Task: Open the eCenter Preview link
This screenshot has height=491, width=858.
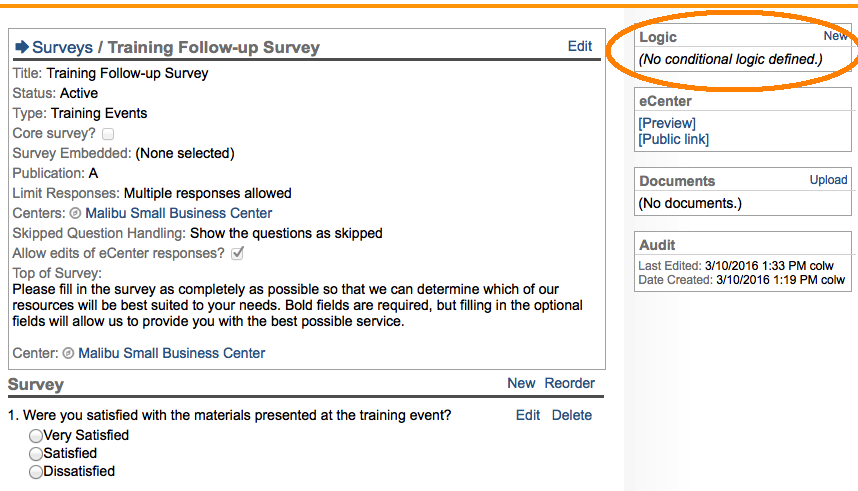Action: point(667,123)
